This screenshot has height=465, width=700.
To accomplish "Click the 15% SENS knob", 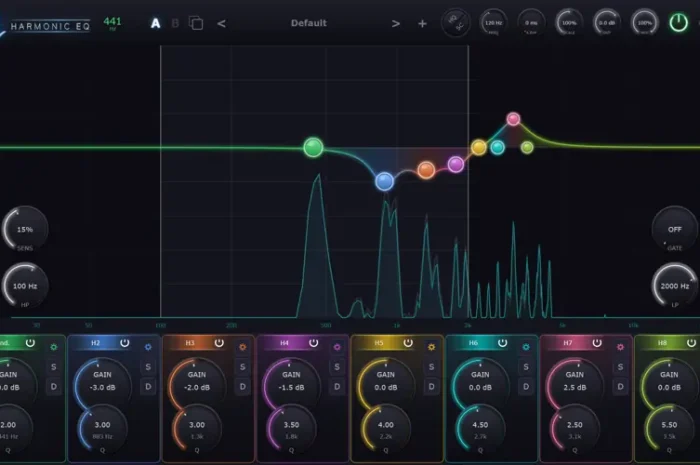I will [25, 229].
